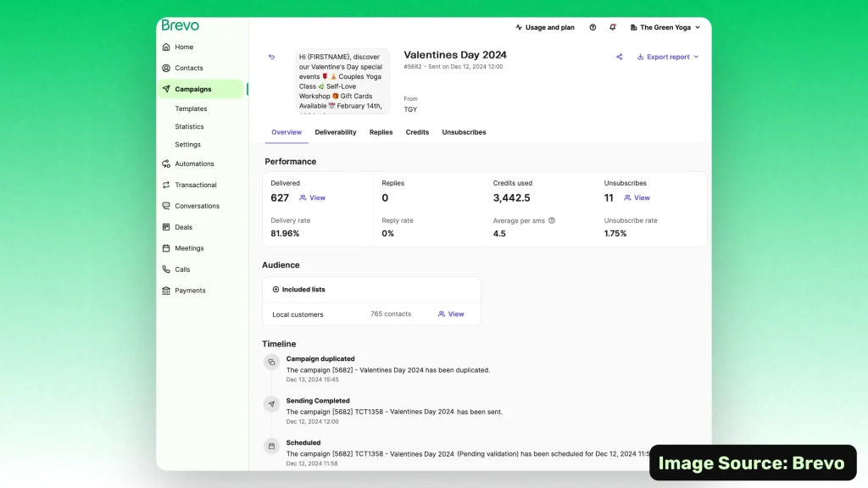This screenshot has width=868, height=488.
Task: Click the 1.75% unsubscribe rate value
Action: tap(615, 234)
